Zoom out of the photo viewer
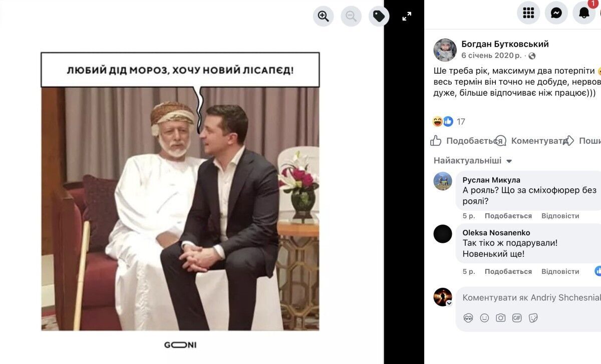Viewport: 601px width, 364px height. point(351,16)
